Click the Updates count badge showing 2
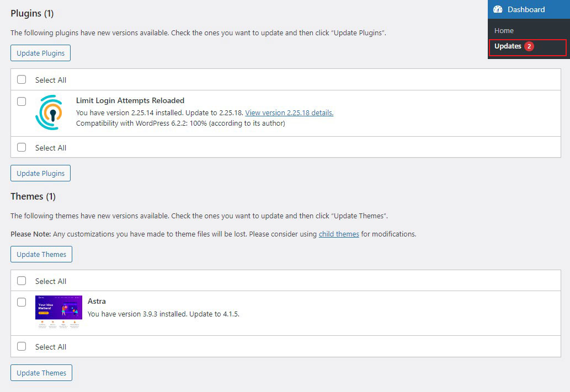570x392 pixels. [x=529, y=46]
